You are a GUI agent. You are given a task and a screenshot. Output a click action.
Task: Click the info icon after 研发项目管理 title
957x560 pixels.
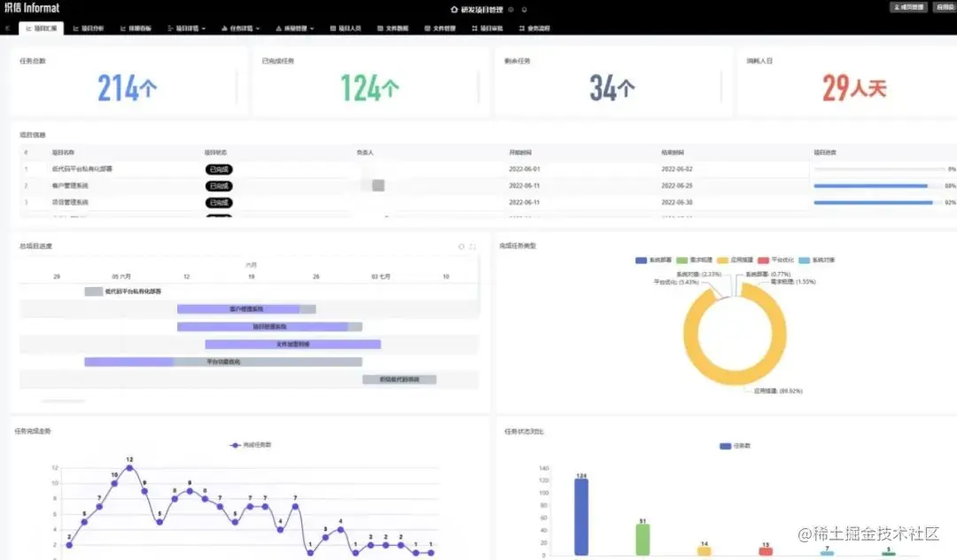coord(511,9)
